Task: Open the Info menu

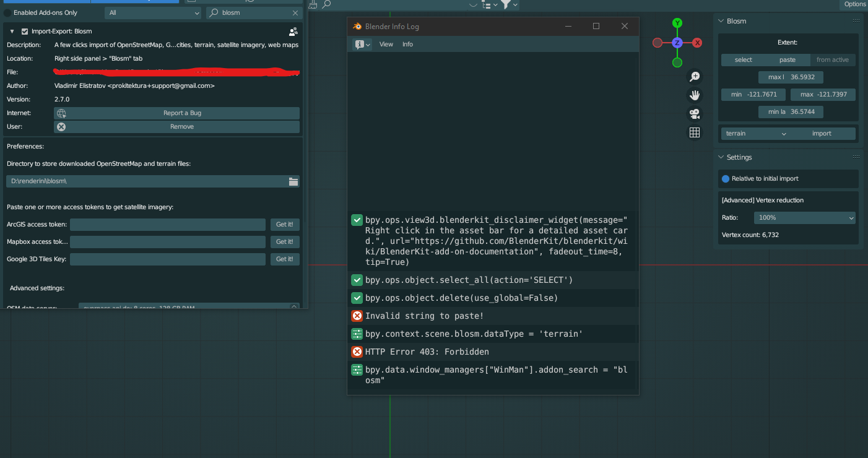Action: pyautogui.click(x=407, y=44)
